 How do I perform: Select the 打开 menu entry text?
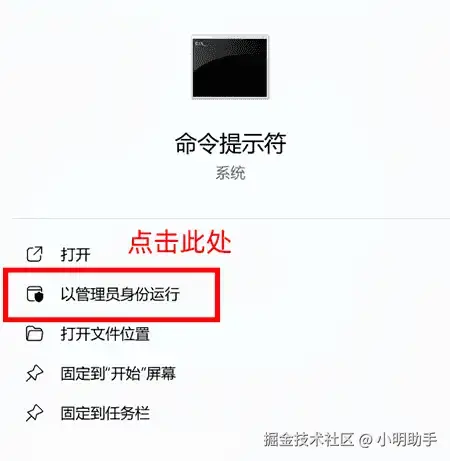76,254
